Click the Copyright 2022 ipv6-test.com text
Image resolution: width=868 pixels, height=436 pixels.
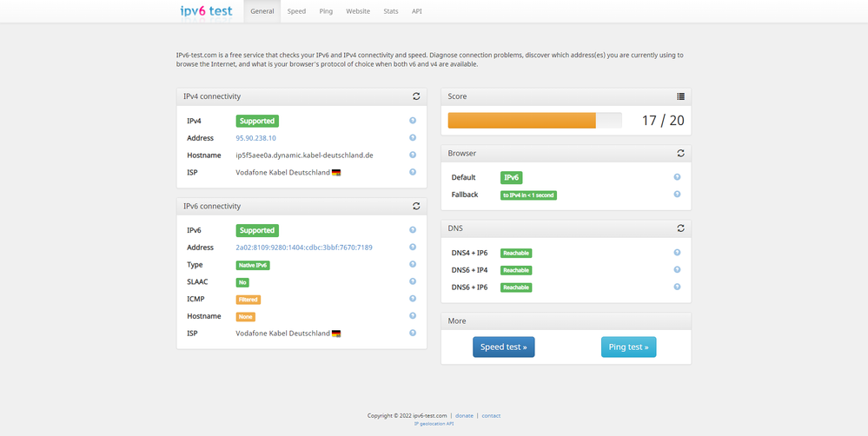click(407, 415)
